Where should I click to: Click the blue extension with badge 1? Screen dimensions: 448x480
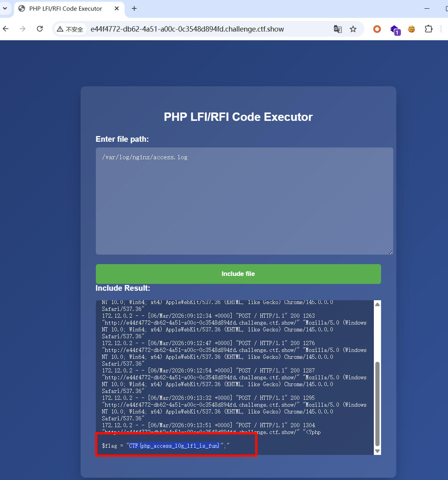tap(395, 30)
